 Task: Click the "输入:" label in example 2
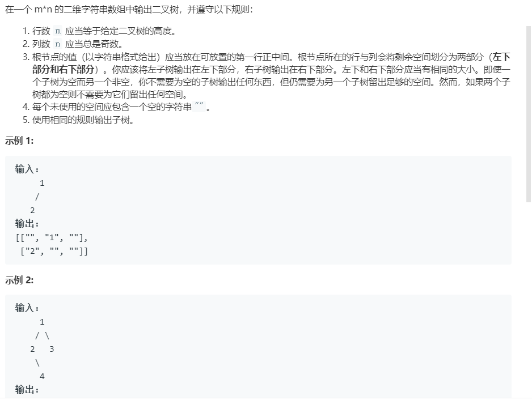click(27, 308)
